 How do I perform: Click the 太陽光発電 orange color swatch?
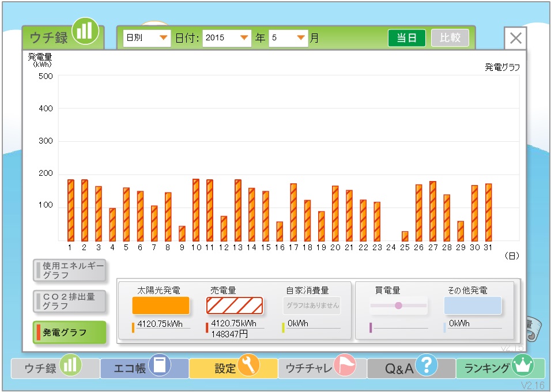(161, 306)
